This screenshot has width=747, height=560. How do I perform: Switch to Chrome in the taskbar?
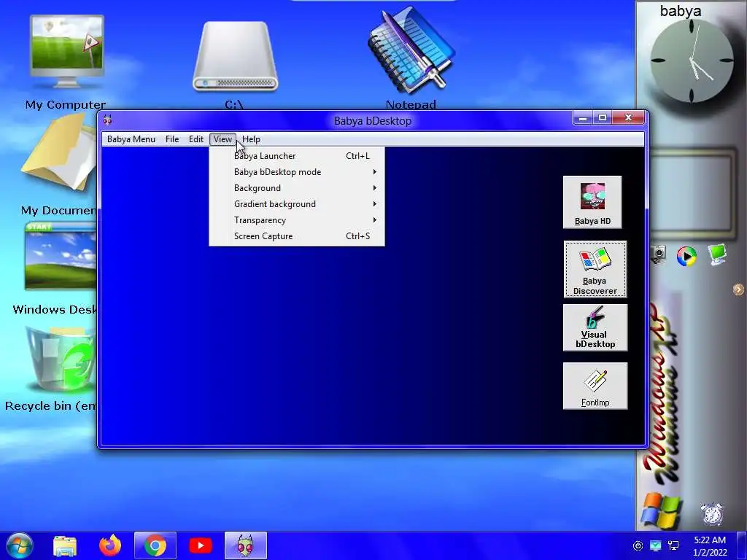155,545
